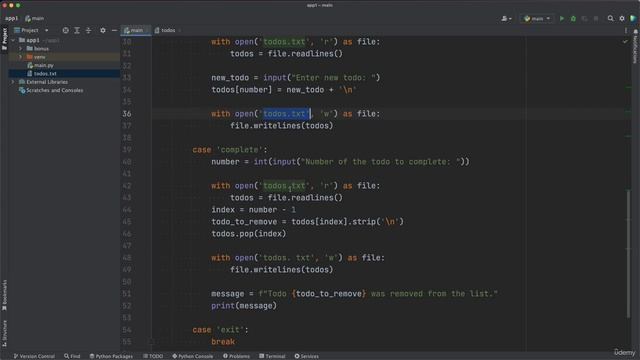This screenshot has width=640, height=360.
Task: Open Project panel options gear
Action: 103,30
